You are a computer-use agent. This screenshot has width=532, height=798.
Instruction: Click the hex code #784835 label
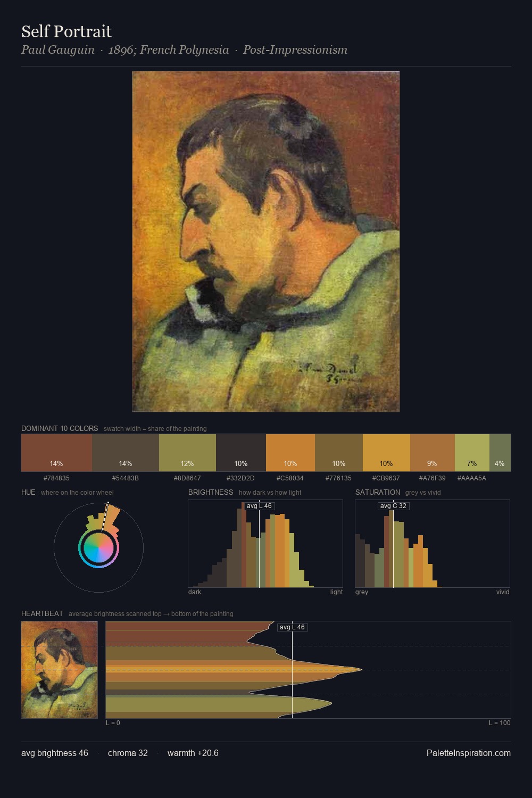[56, 478]
